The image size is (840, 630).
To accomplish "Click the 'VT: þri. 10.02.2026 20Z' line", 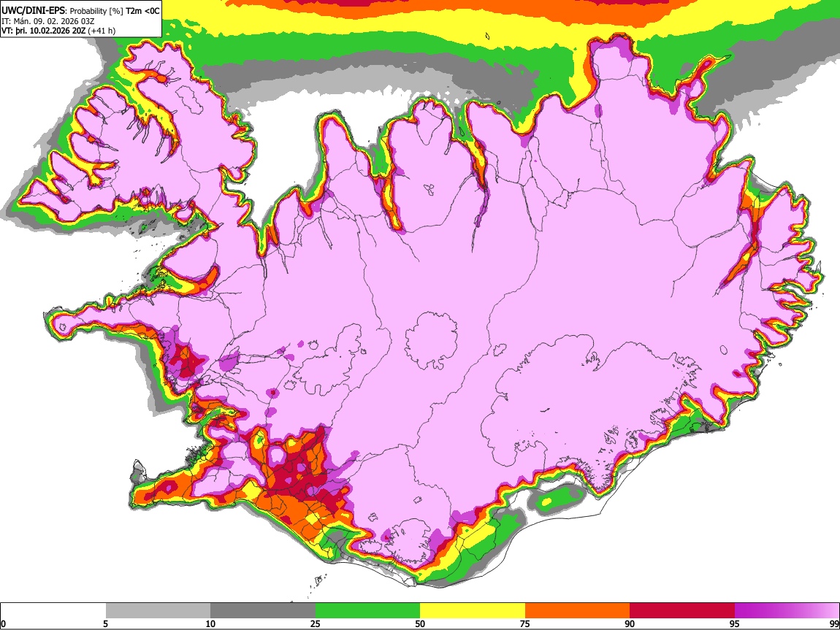I will pyautogui.click(x=43, y=31).
